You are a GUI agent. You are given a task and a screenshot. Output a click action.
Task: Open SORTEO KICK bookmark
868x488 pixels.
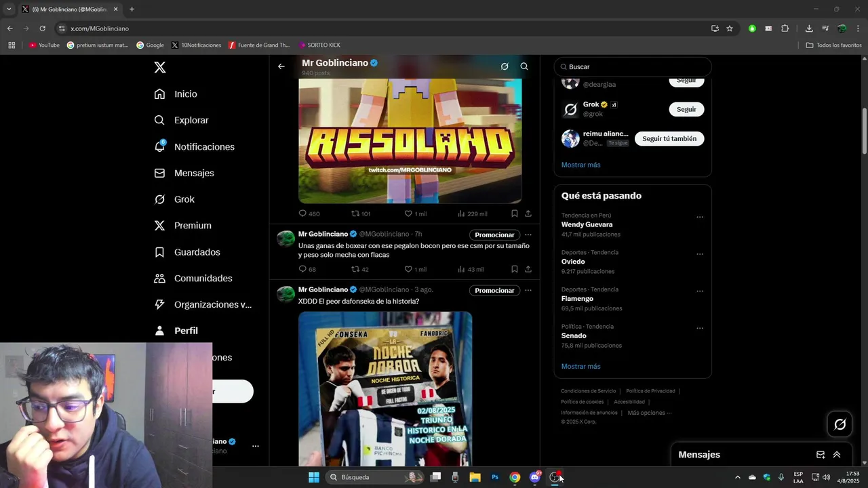[x=319, y=45]
